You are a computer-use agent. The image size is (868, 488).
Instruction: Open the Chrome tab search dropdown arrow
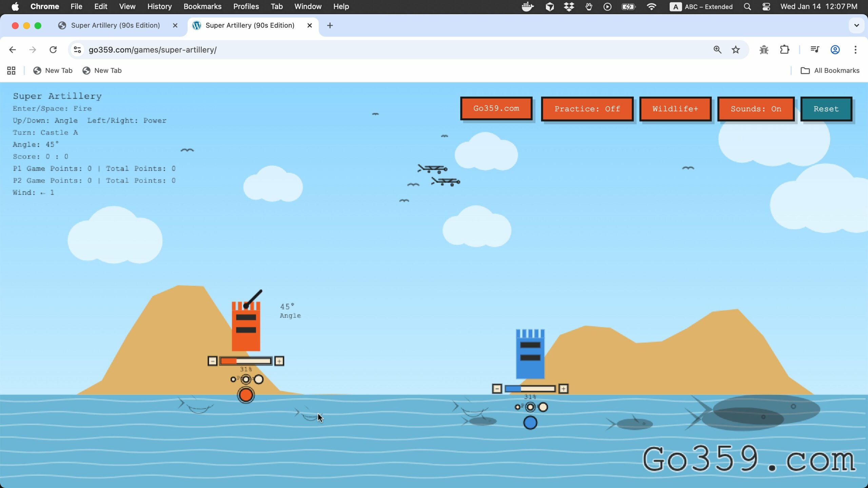856,25
